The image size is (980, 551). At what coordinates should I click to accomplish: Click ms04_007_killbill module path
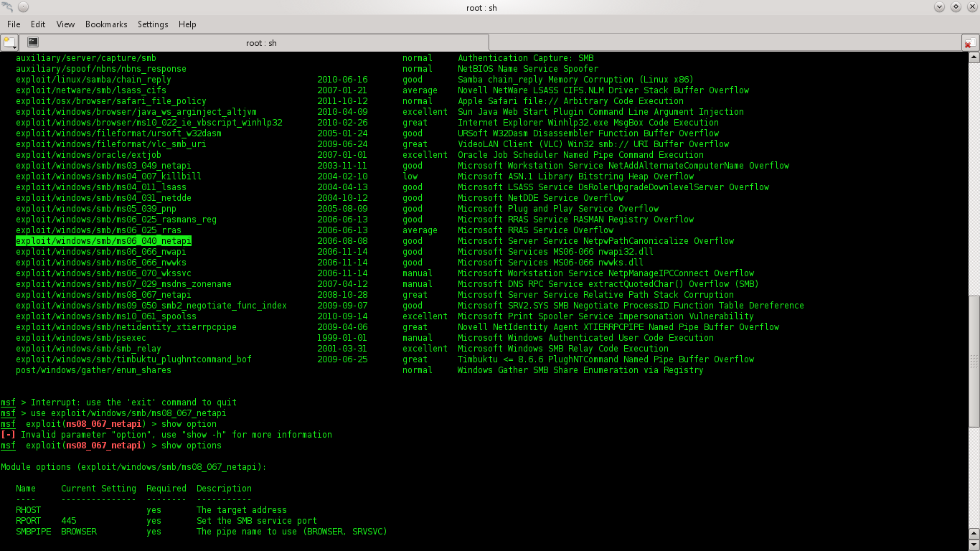pyautogui.click(x=108, y=176)
